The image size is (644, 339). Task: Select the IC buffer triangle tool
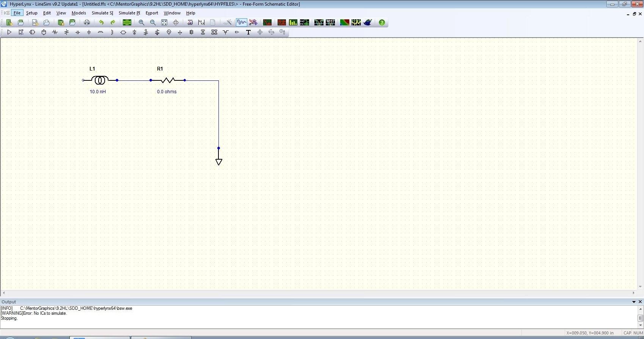click(x=9, y=32)
